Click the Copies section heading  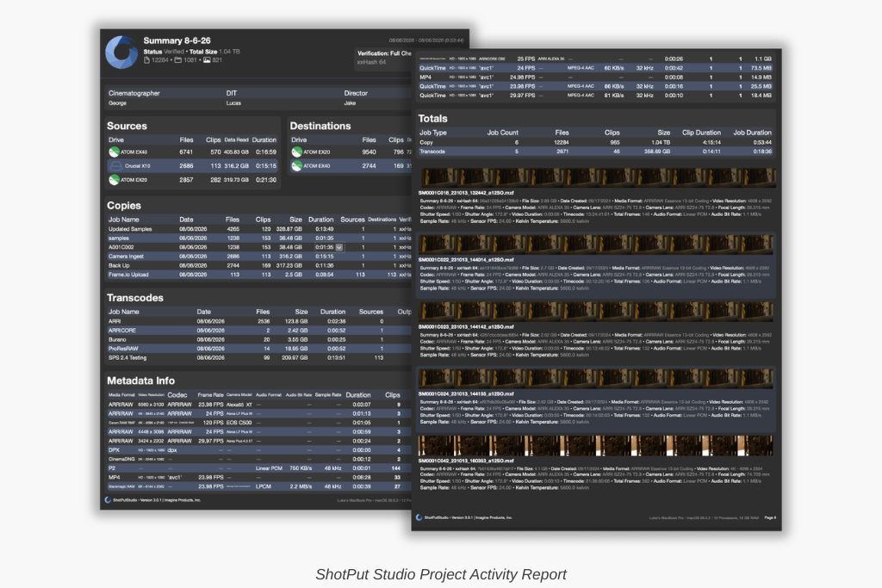pyautogui.click(x=124, y=206)
